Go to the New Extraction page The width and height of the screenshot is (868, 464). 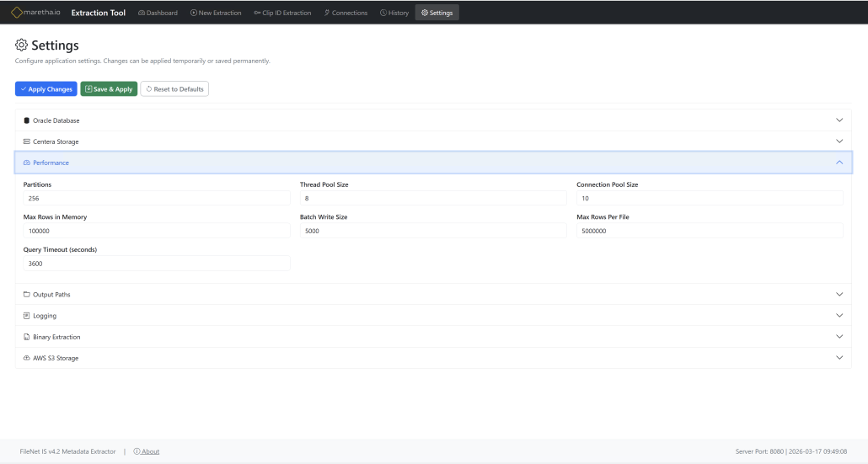click(216, 13)
